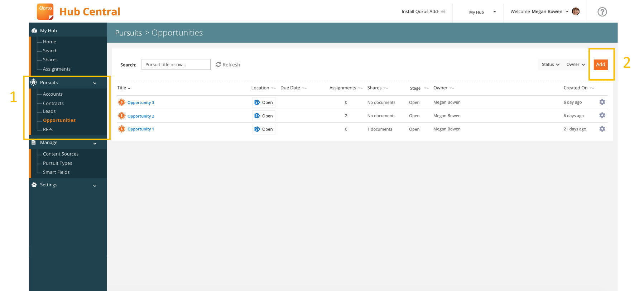Collapse the Pursuits sidebar section chevron
Viewport: 644px width, 291px height.
95,83
